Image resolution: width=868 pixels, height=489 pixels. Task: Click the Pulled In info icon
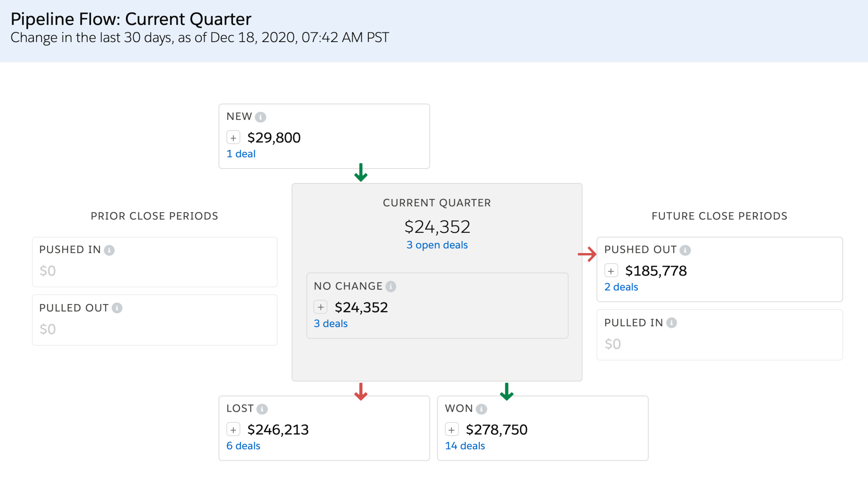(x=672, y=323)
